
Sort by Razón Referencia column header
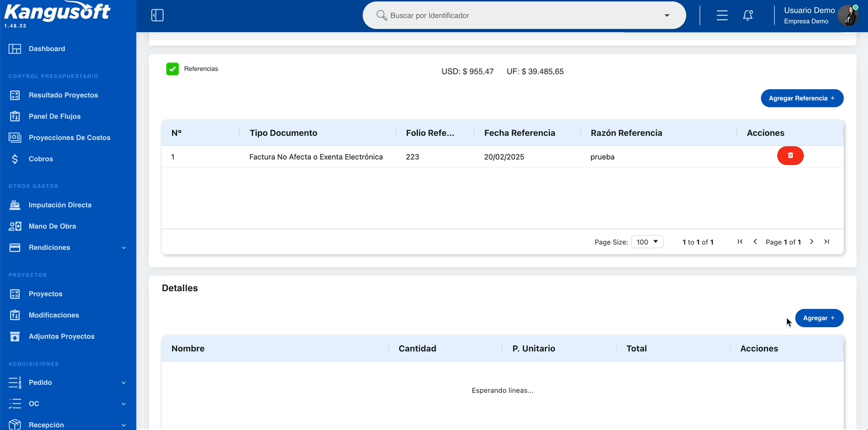626,133
